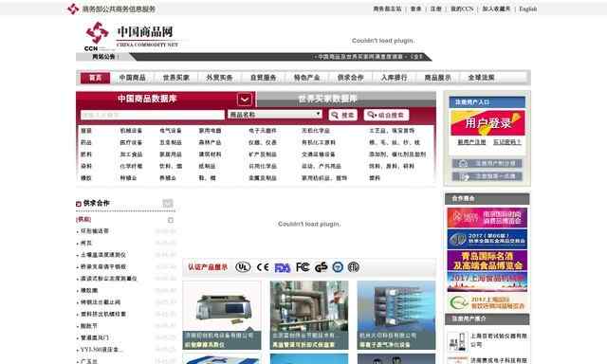
Task: Open the 入库排行 menu item
Action: pos(395,78)
